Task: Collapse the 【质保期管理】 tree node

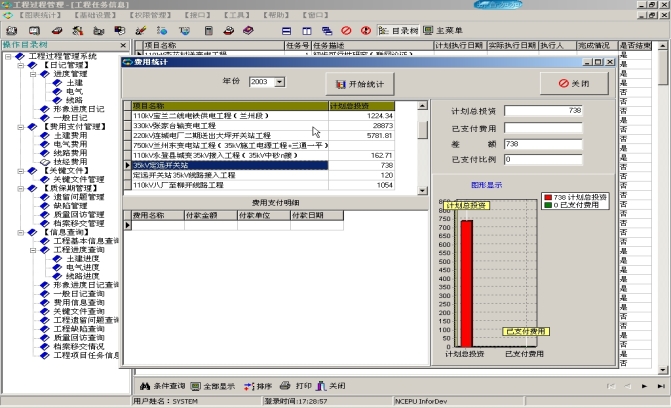Action: coord(20,188)
